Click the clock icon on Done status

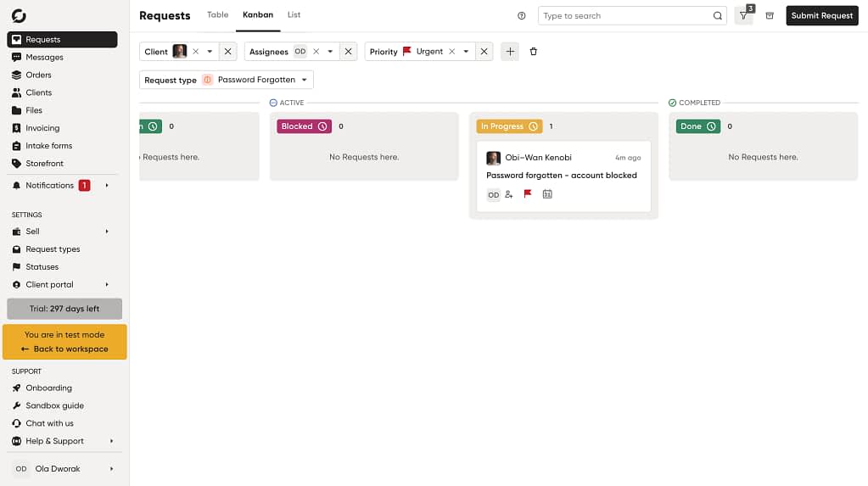click(711, 126)
